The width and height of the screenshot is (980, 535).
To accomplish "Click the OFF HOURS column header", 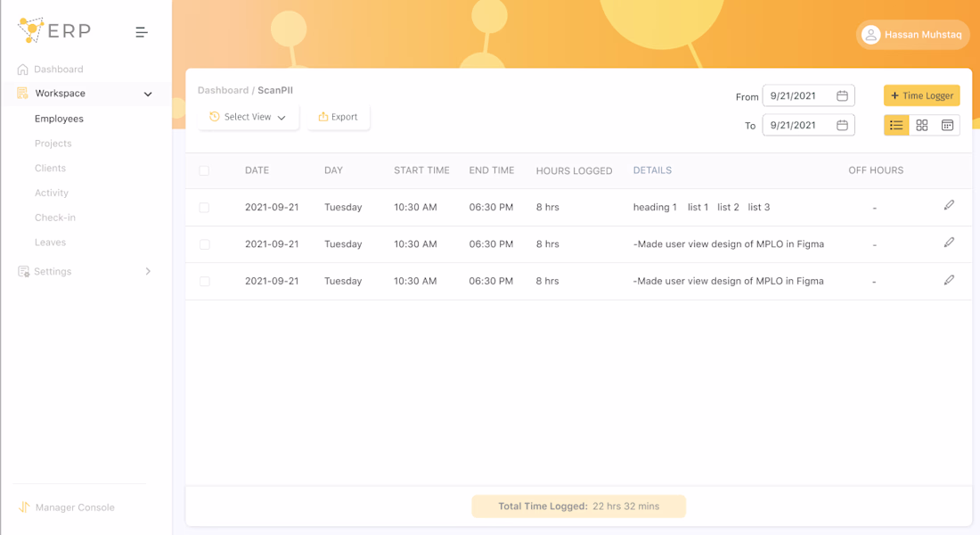I will [876, 170].
